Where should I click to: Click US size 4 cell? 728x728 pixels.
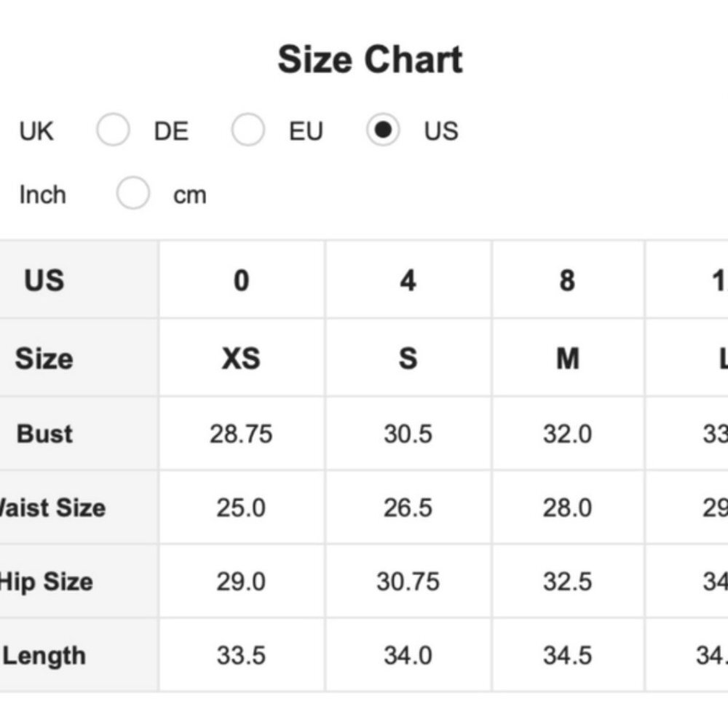(408, 280)
